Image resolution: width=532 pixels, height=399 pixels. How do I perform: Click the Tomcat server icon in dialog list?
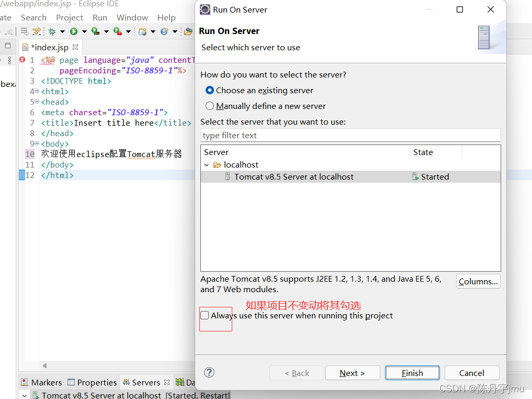(228, 176)
